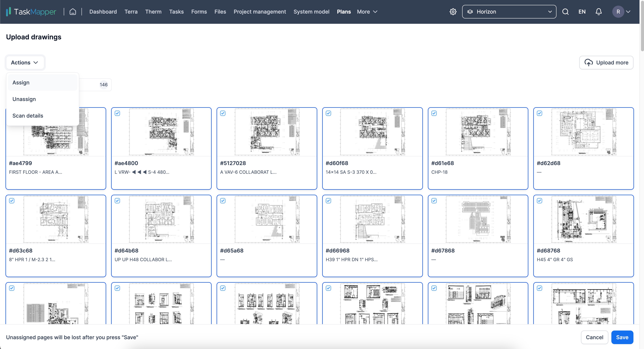The image size is (644, 349).
Task: Toggle checkbox on drawing #5127028
Action: tap(223, 113)
